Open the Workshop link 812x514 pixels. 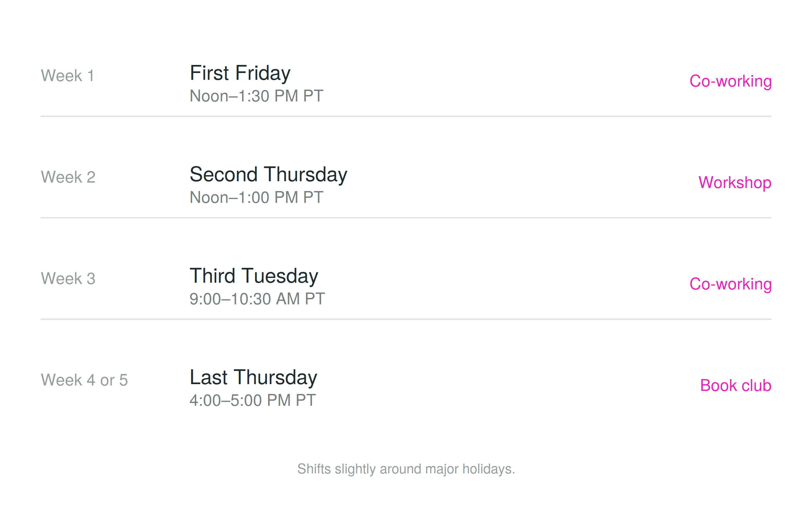735,183
